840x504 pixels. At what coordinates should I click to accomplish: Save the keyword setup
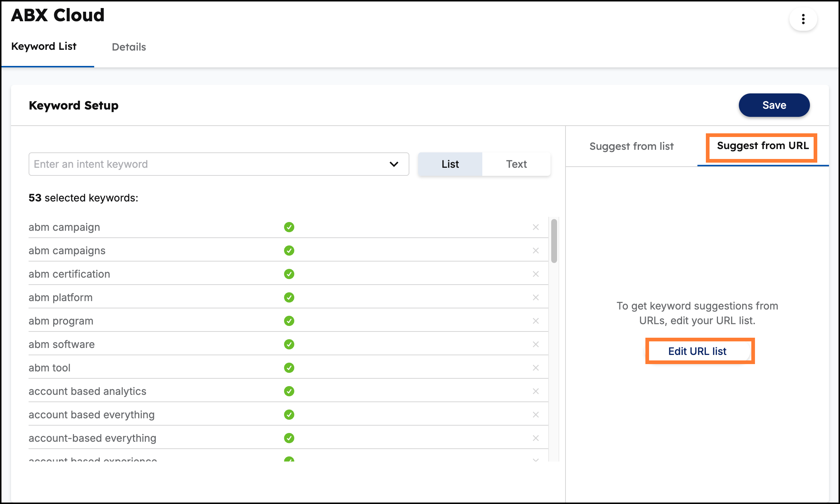774,105
